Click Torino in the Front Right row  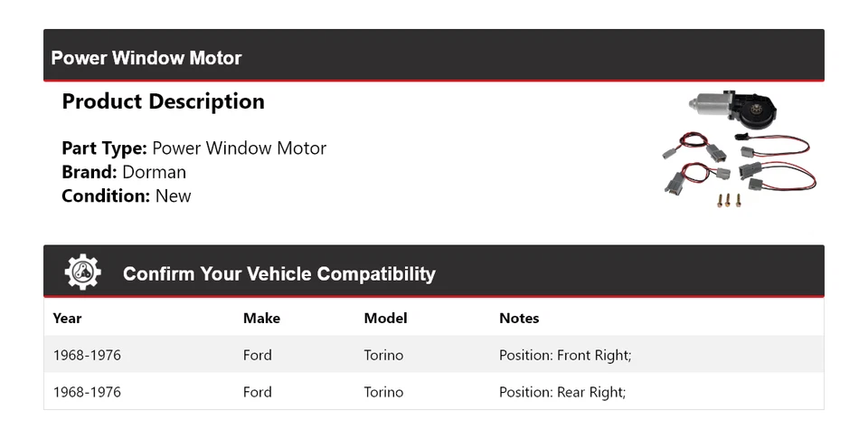pyautogui.click(x=383, y=356)
